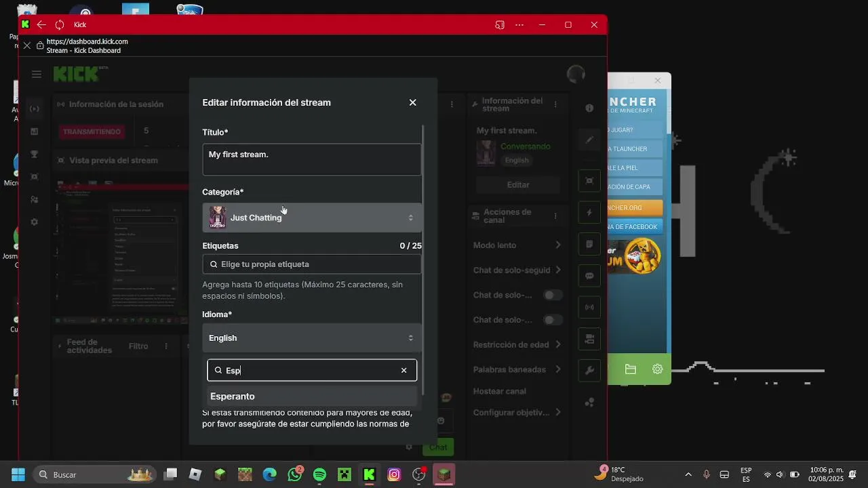View site lock info for dashboard.kick.com
The image size is (868, 488).
coord(40,45)
